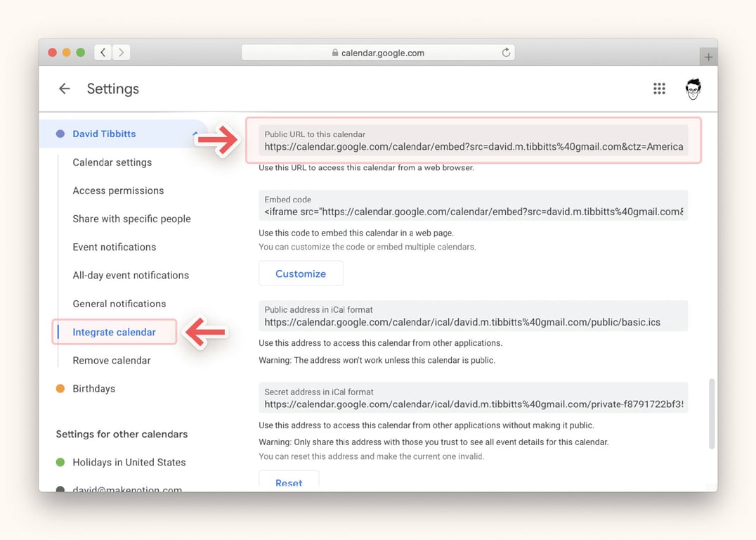Open the Google apps grid

coord(659,89)
